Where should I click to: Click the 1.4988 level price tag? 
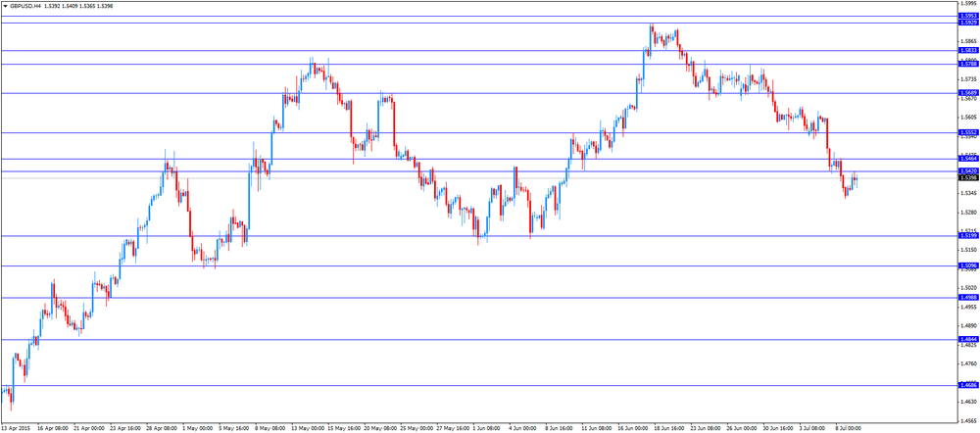967,298
